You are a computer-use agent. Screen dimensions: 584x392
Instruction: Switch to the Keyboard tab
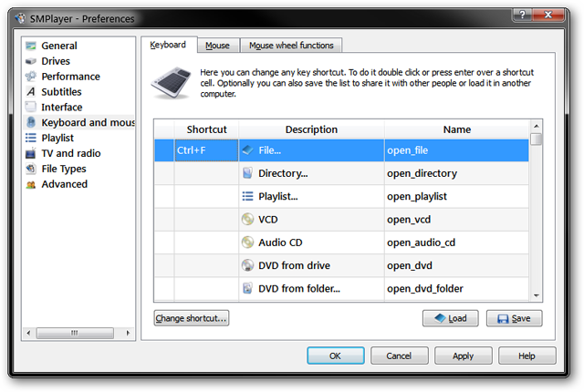click(168, 45)
